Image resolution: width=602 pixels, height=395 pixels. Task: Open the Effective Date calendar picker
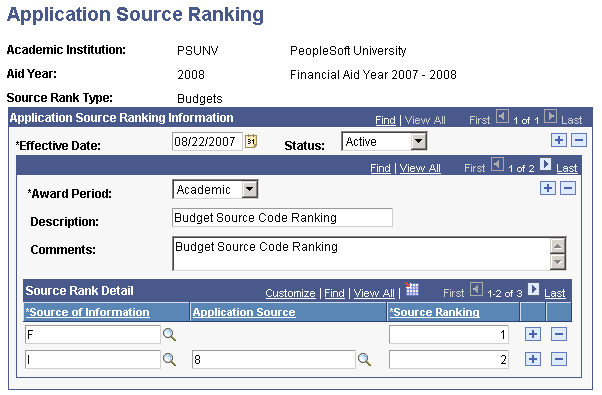click(251, 141)
